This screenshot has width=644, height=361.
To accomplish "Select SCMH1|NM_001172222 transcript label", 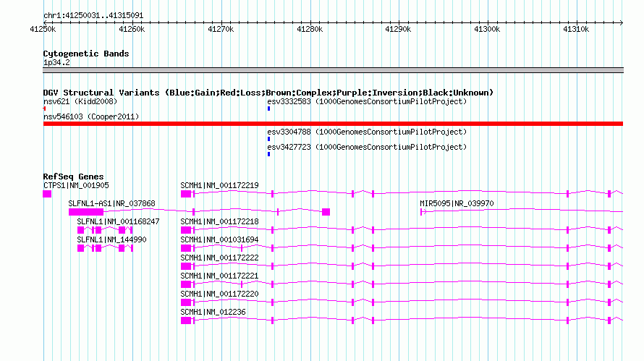I will 219,258.
